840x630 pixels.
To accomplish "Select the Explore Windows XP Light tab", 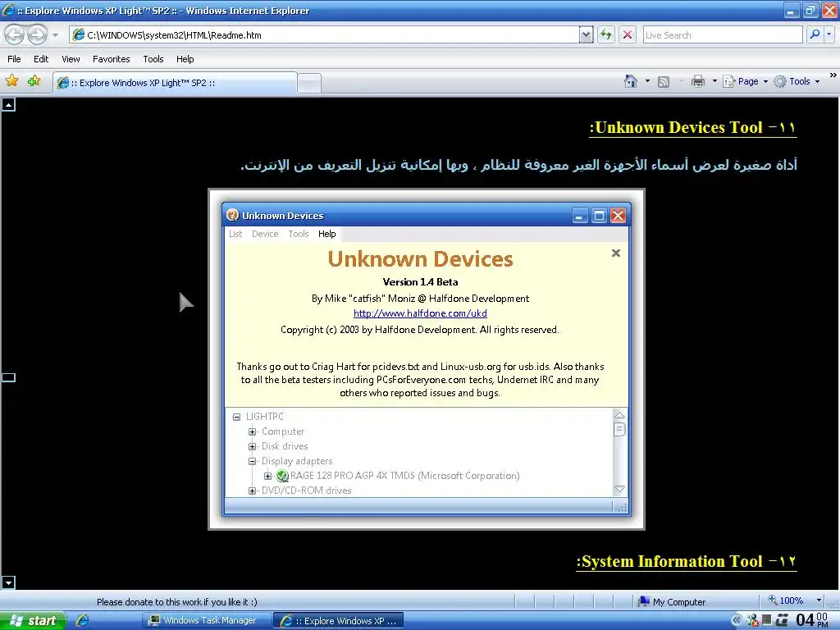I will (x=175, y=83).
